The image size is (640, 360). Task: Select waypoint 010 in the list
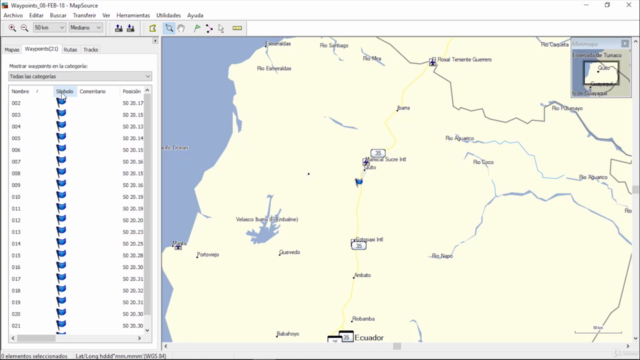(77, 197)
